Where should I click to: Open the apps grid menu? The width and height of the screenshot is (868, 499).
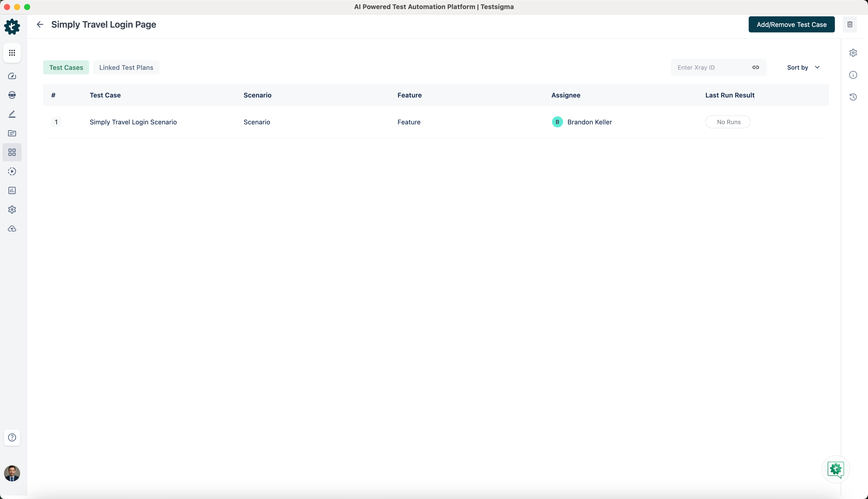click(x=12, y=53)
